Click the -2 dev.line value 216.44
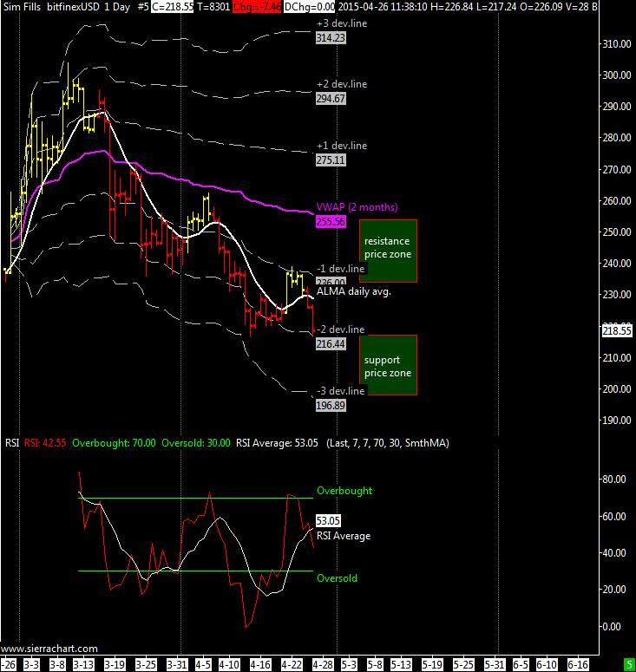The width and height of the screenshot is (636, 672). click(x=331, y=344)
